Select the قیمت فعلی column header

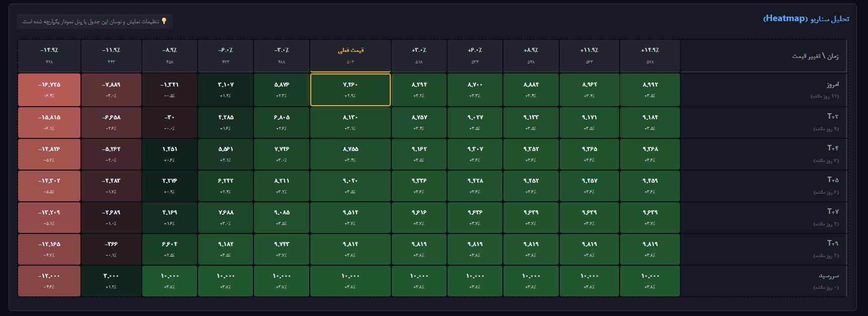[x=351, y=56]
